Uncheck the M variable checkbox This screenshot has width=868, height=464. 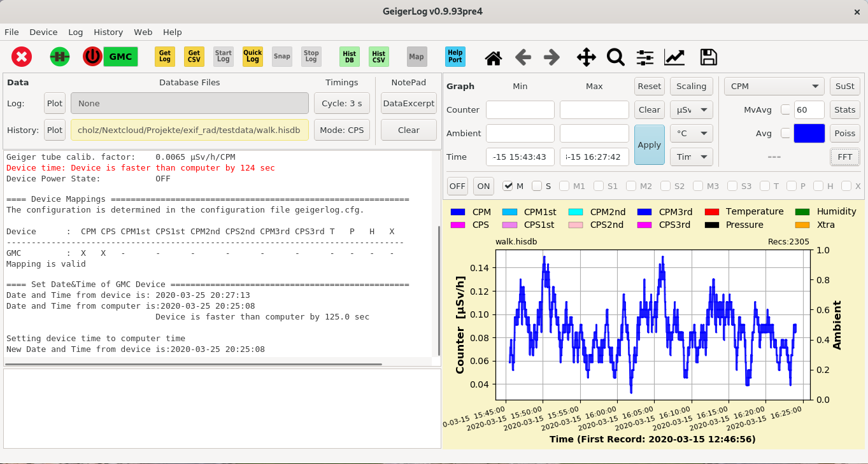[x=508, y=186]
